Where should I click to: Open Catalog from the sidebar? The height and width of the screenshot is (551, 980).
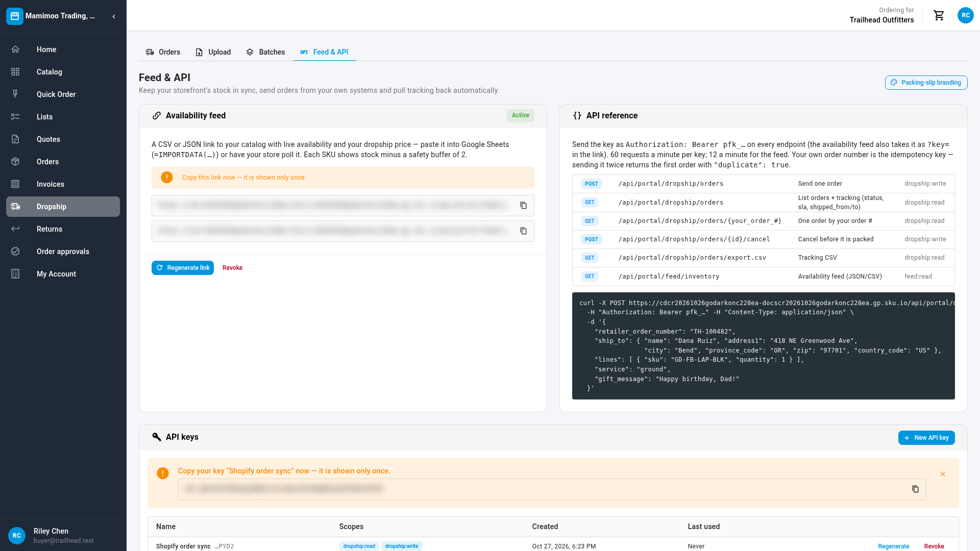tap(63, 72)
